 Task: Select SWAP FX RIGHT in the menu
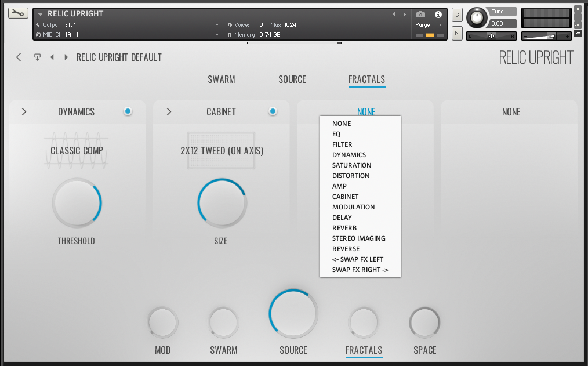(x=360, y=270)
